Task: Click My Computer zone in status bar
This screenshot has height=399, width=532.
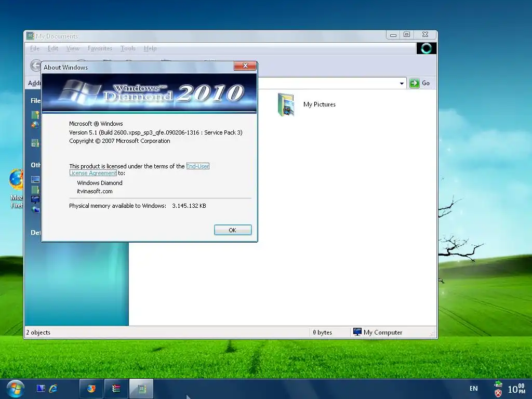Action: click(378, 332)
